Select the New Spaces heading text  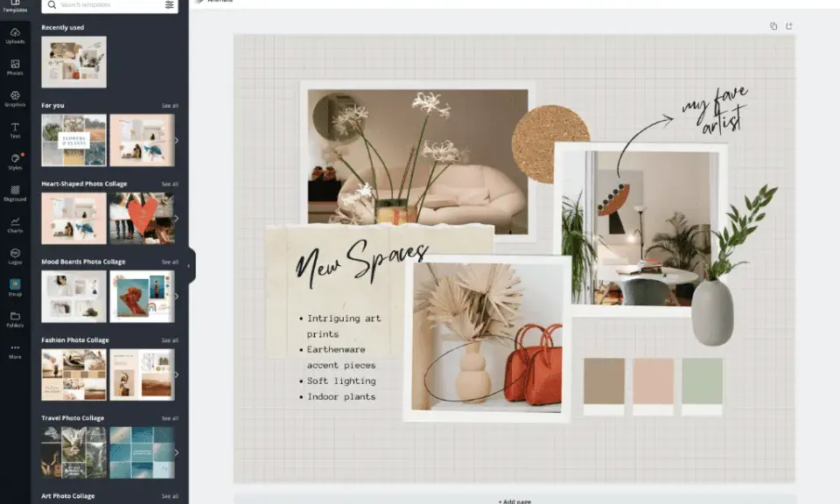361,264
